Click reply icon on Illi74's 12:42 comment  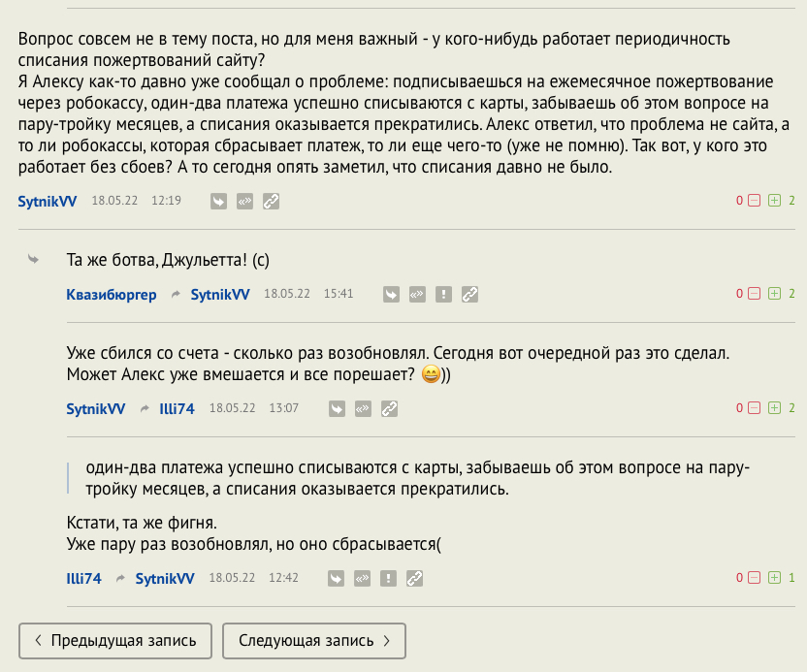tap(337, 579)
